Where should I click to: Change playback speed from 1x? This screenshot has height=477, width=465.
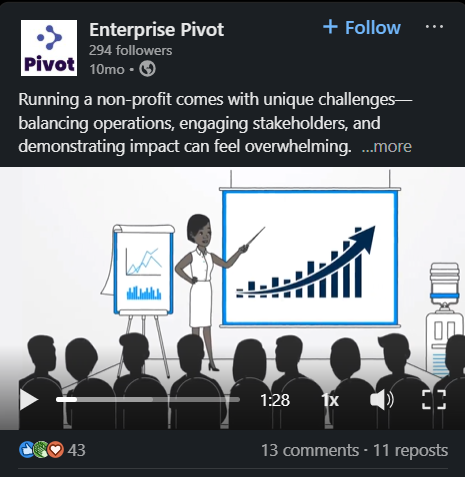click(330, 400)
